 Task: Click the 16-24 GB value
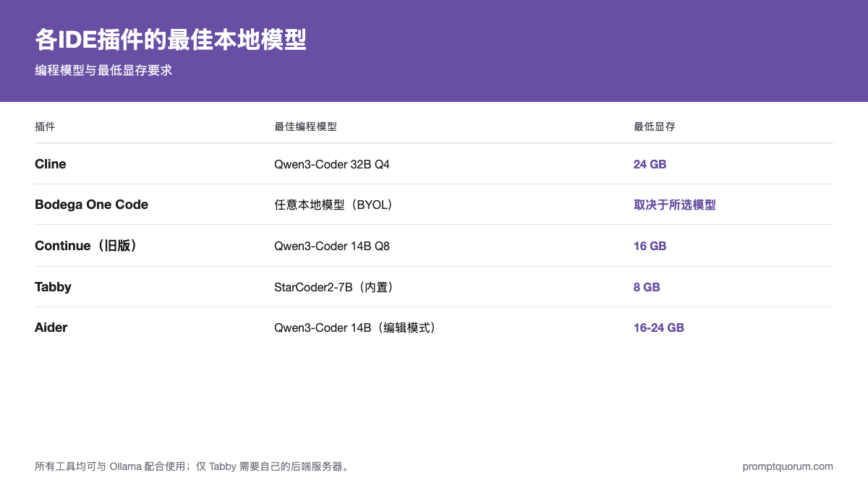tap(659, 328)
